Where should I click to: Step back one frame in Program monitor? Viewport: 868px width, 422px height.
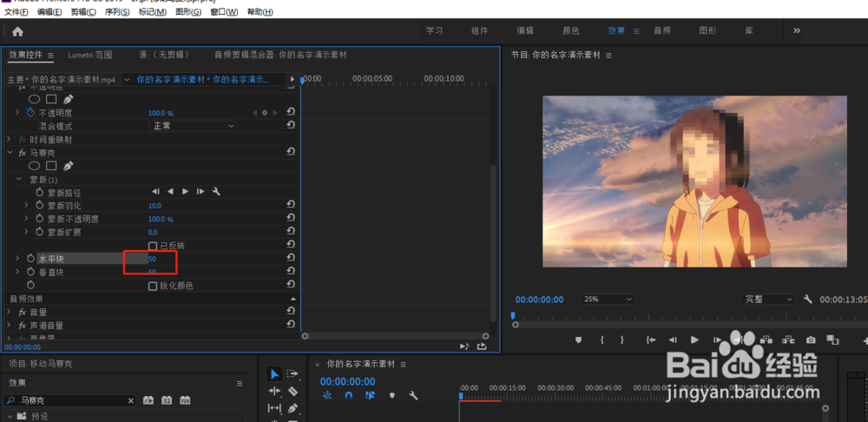(673, 340)
